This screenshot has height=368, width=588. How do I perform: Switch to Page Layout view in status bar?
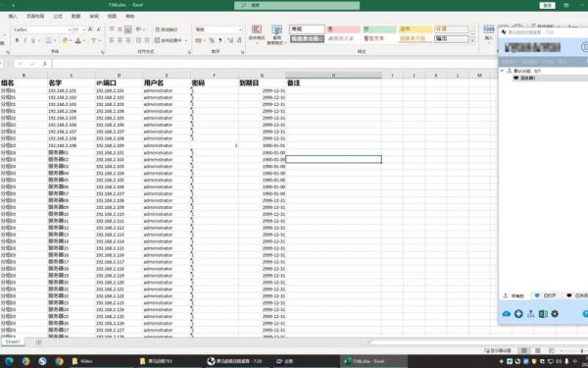tap(537, 350)
